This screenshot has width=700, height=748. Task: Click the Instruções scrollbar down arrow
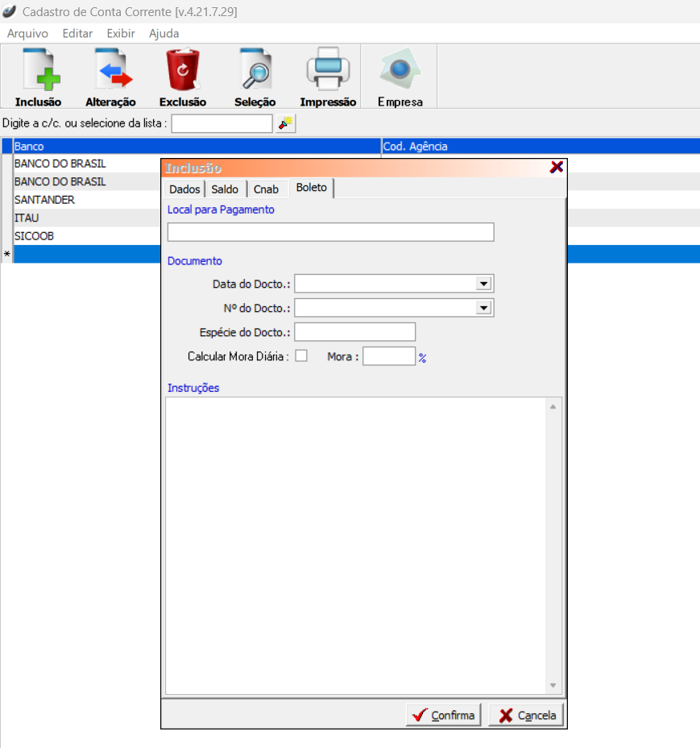553,685
